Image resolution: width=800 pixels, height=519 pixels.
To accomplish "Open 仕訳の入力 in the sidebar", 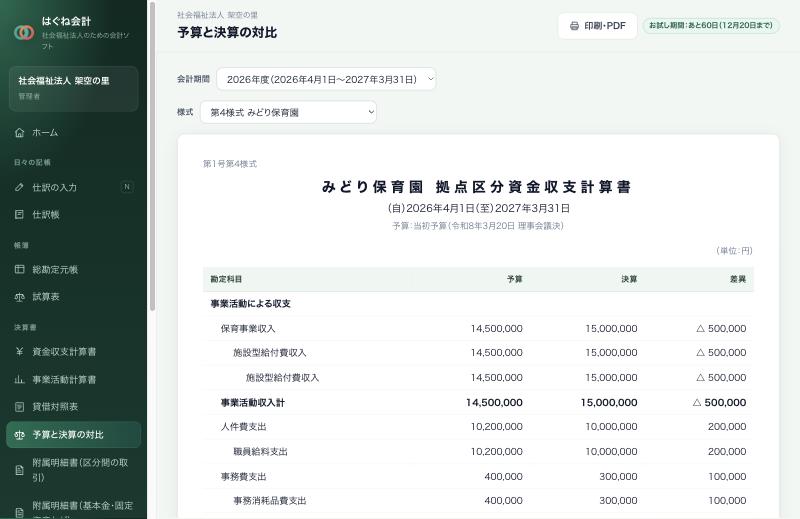I will coord(73,187).
